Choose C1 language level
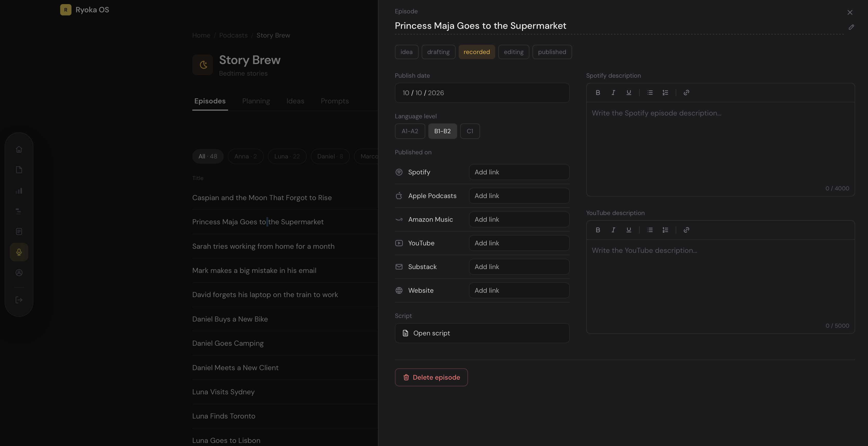This screenshot has height=446, width=868. click(x=470, y=131)
